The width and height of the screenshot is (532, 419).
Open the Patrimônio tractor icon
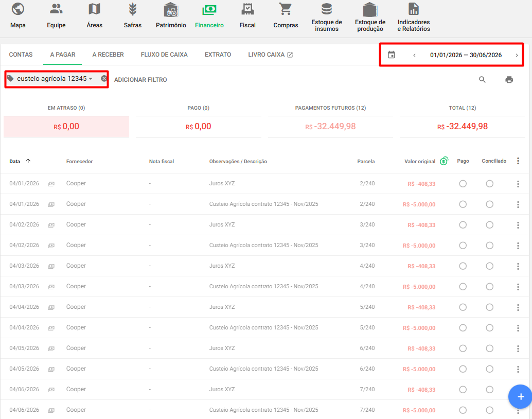(x=171, y=9)
